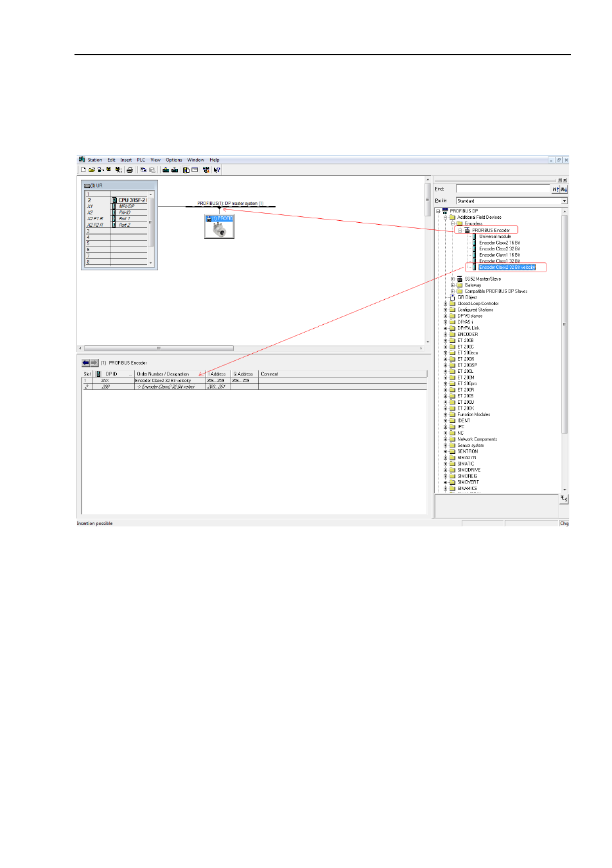
Task: Click the Download to Module toolbar icon
Action: click(x=166, y=170)
